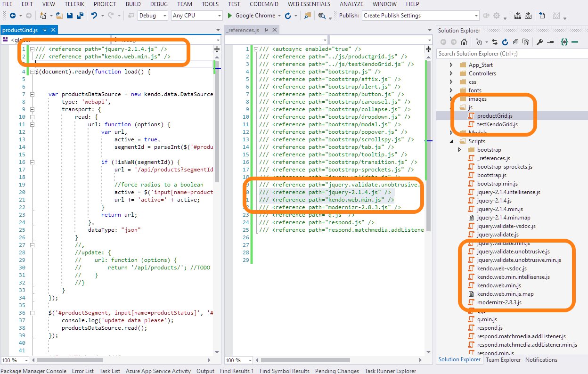Viewport: 588px width, 374px height.
Task: Expand the Controllers folder
Action: pyautogui.click(x=451, y=73)
